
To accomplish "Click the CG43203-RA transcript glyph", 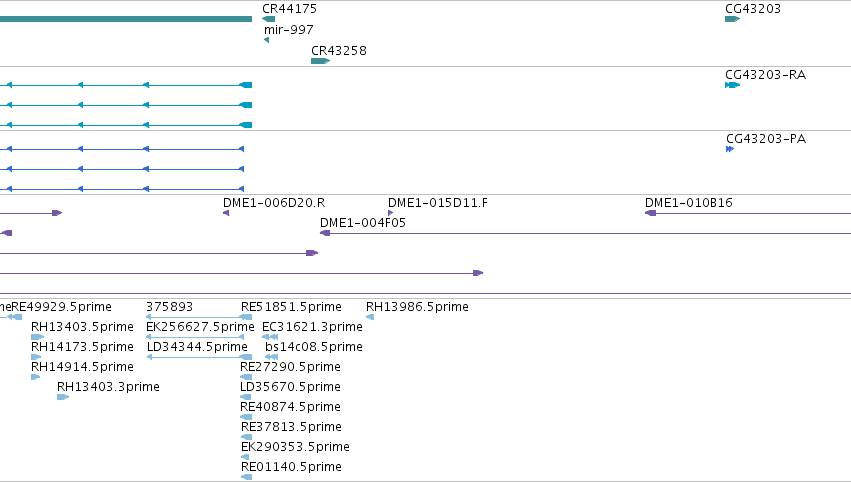I will [x=733, y=85].
